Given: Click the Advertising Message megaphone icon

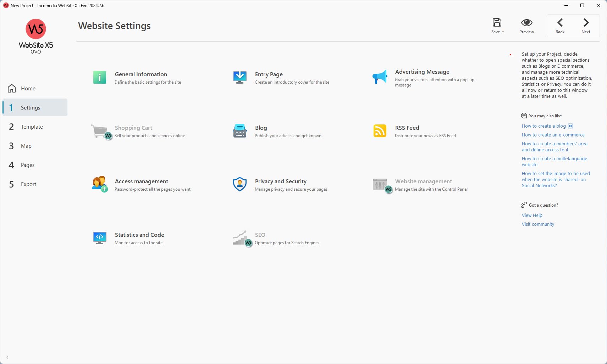Looking at the screenshot, I should coord(380,77).
